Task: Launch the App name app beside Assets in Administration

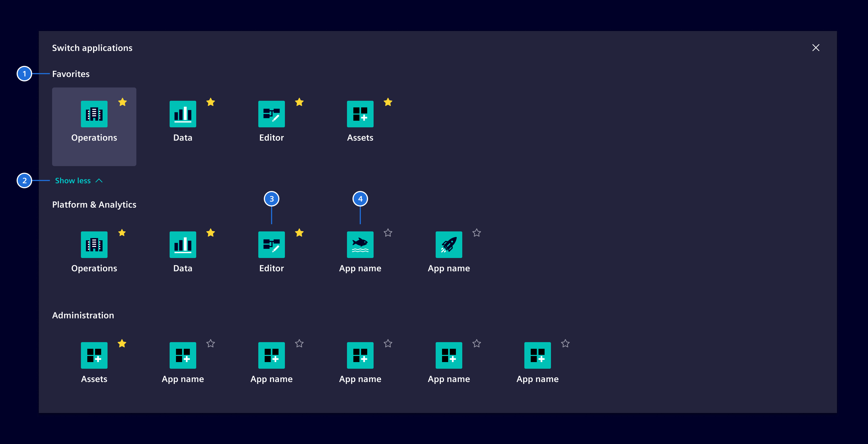Action: [182, 355]
